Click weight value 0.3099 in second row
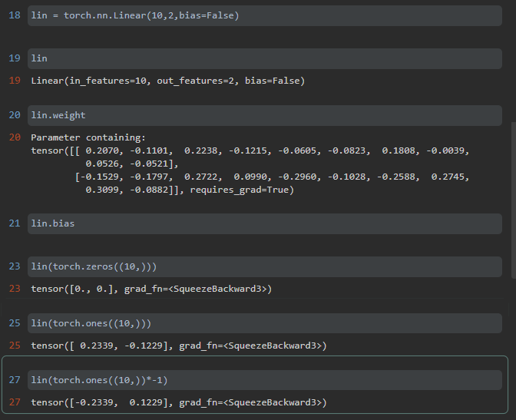 pos(102,190)
